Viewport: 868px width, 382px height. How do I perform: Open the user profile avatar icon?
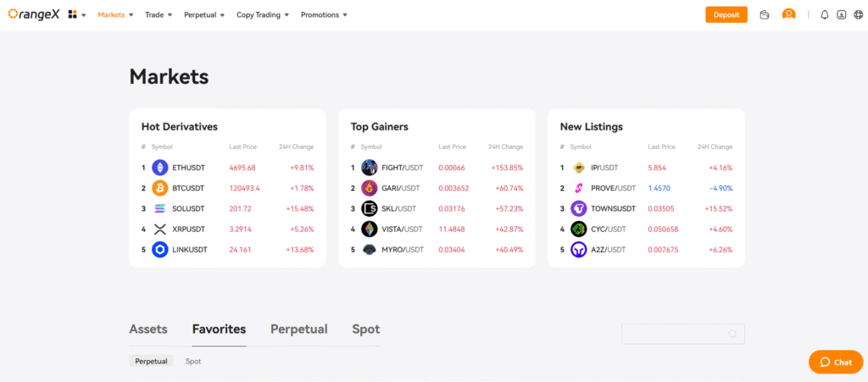[789, 14]
